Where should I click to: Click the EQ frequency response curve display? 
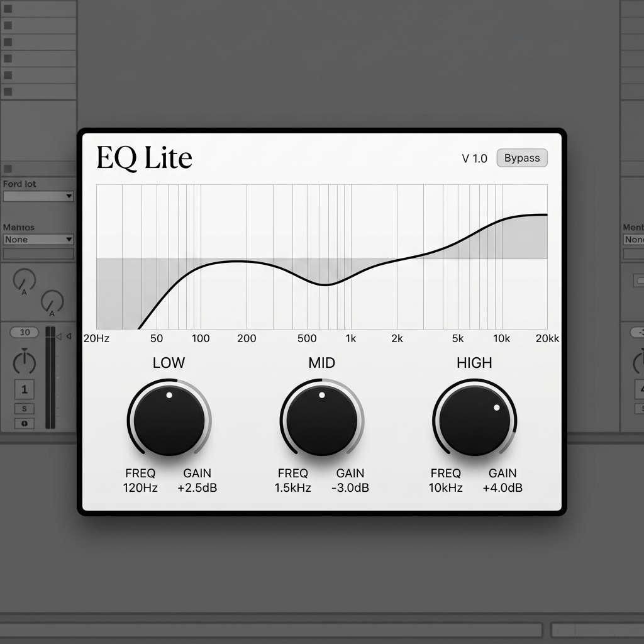[x=321, y=257]
